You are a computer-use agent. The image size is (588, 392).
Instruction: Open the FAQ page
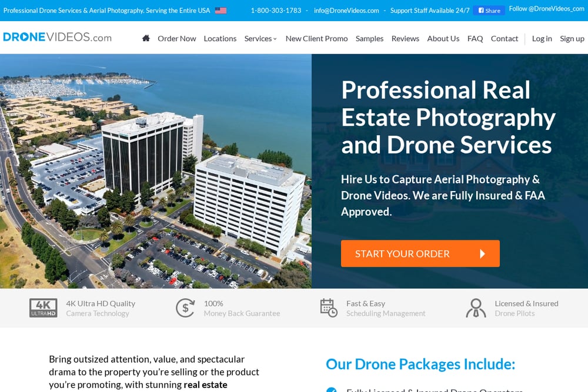coord(475,39)
